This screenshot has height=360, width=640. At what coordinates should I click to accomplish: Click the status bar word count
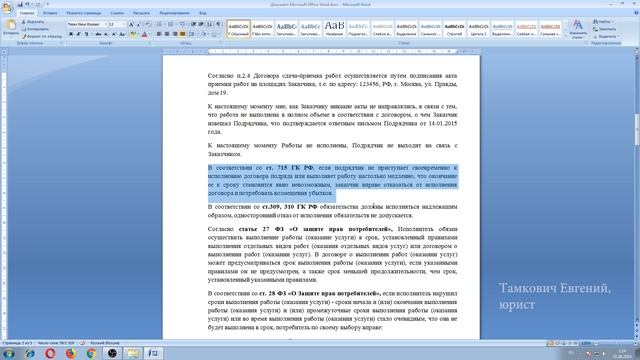coord(56,343)
